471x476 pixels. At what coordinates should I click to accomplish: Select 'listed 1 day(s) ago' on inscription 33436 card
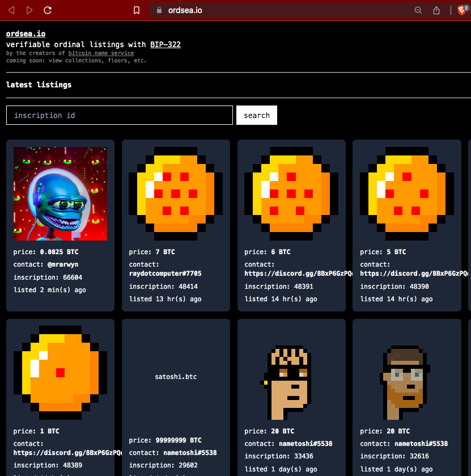(x=281, y=469)
